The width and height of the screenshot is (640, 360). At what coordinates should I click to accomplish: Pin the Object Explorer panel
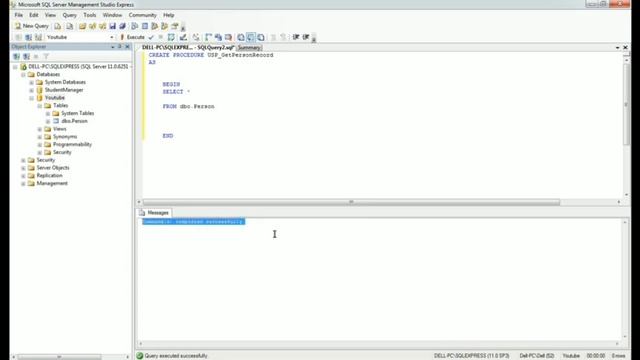(120, 47)
